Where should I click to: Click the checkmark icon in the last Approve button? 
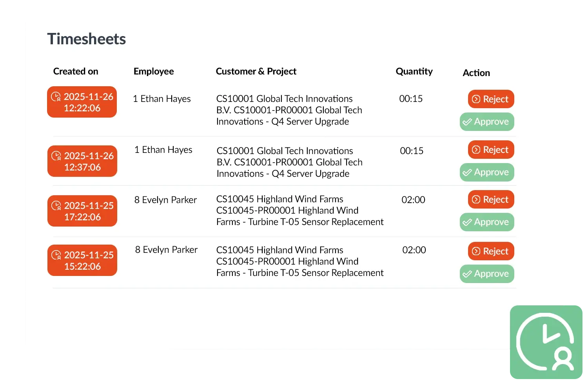(467, 274)
